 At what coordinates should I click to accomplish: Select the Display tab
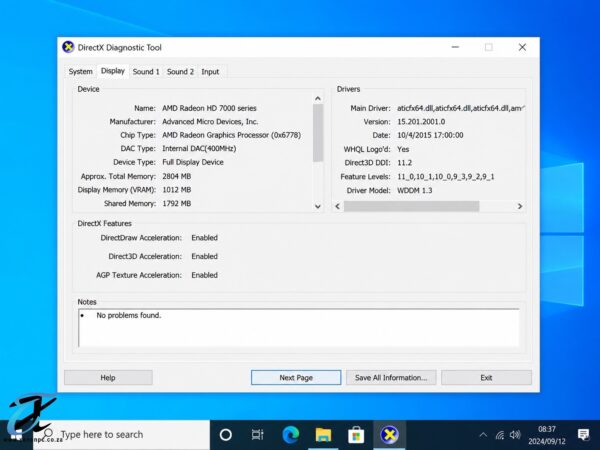tap(112, 71)
